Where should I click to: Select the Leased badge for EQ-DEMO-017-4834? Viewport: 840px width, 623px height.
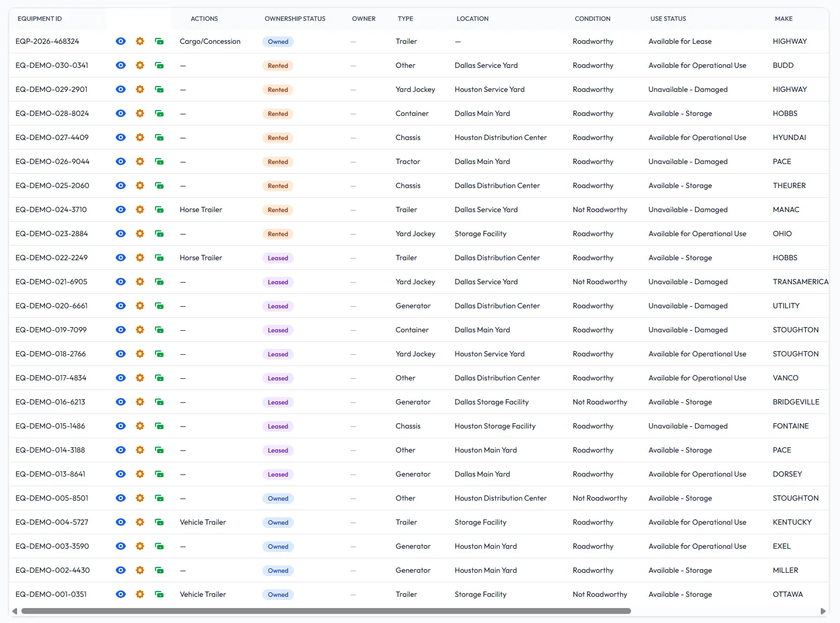click(278, 378)
